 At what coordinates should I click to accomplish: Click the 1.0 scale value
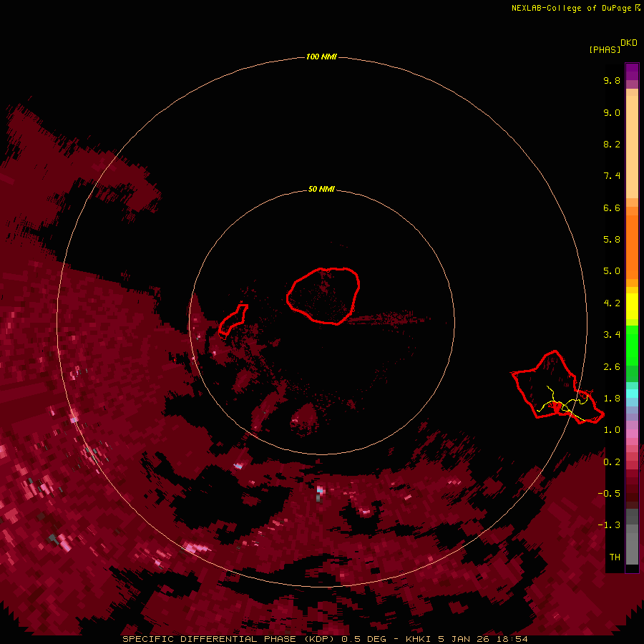tap(612, 430)
